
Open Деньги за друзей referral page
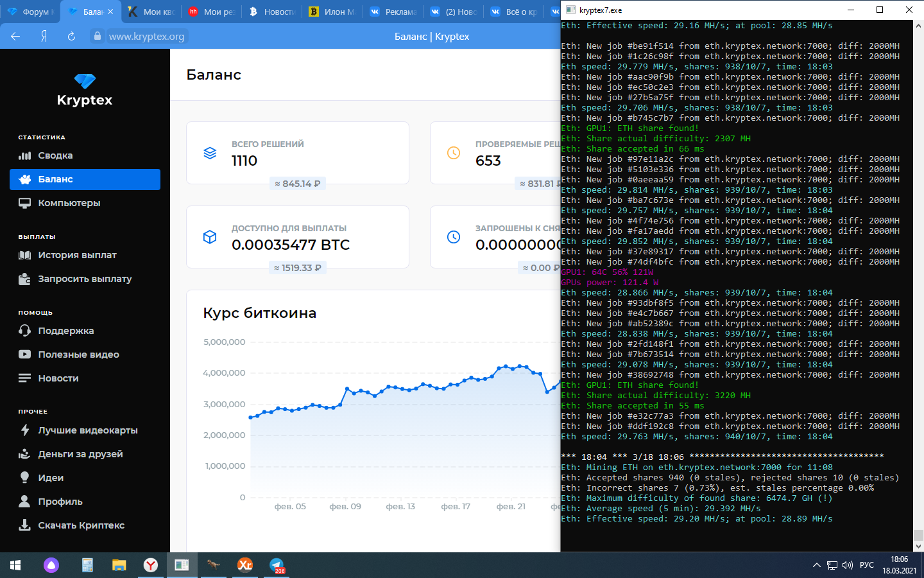[x=80, y=454]
